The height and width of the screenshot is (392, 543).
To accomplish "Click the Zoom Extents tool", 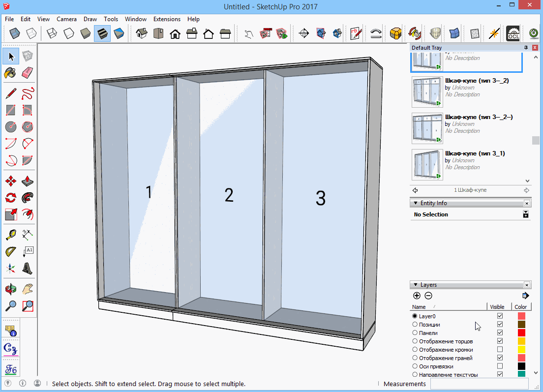I will pyautogui.click(x=28, y=306).
